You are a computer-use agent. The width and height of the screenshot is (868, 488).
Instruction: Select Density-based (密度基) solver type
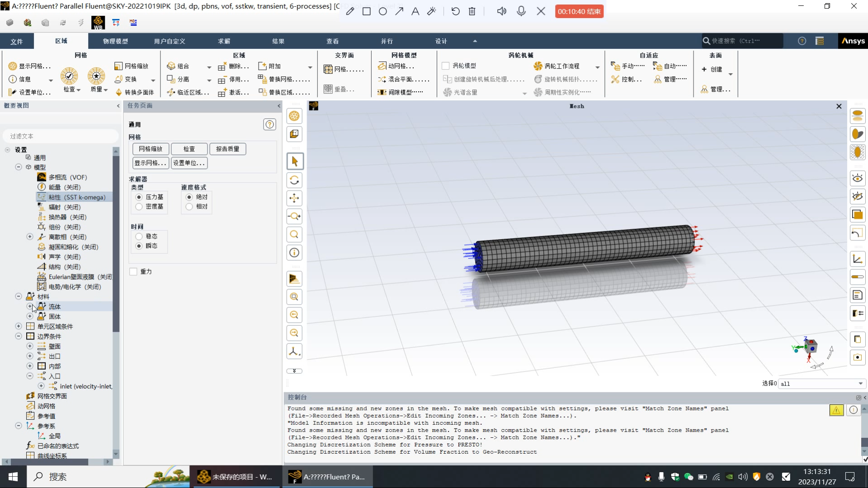139,206
